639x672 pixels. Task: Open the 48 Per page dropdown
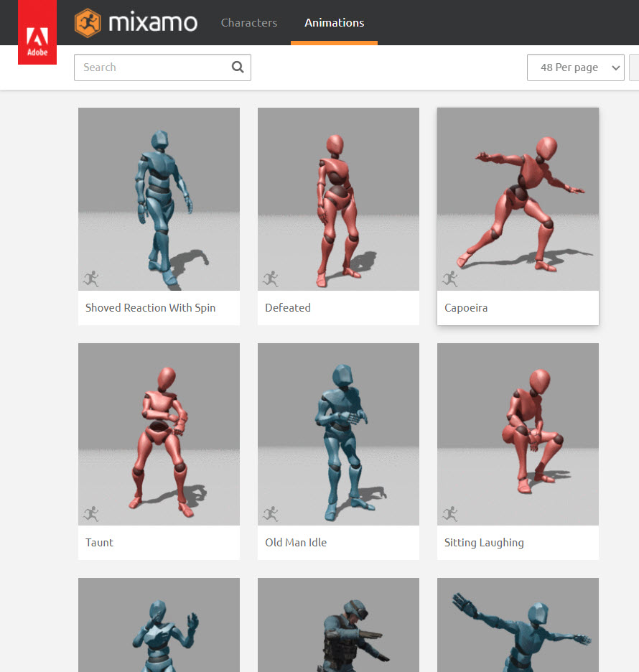click(x=576, y=67)
